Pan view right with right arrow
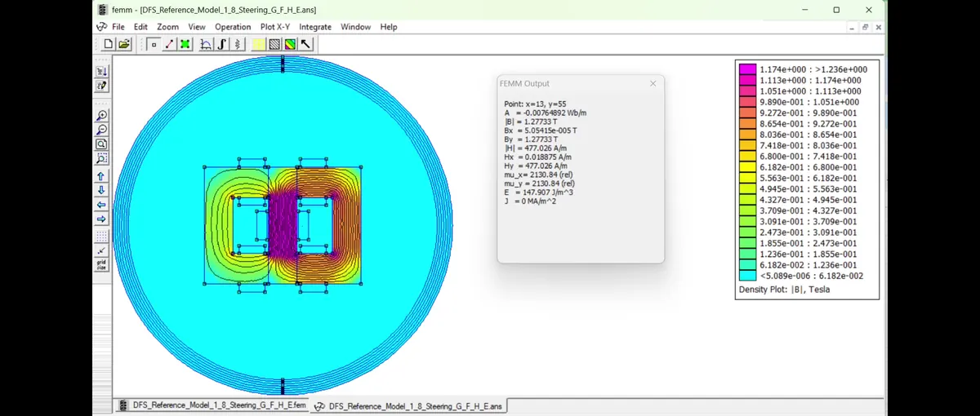The width and height of the screenshot is (980, 416). pos(102,219)
